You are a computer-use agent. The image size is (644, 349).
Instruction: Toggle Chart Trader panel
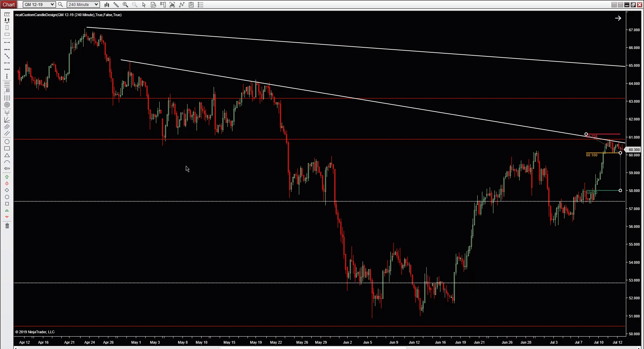tap(163, 5)
